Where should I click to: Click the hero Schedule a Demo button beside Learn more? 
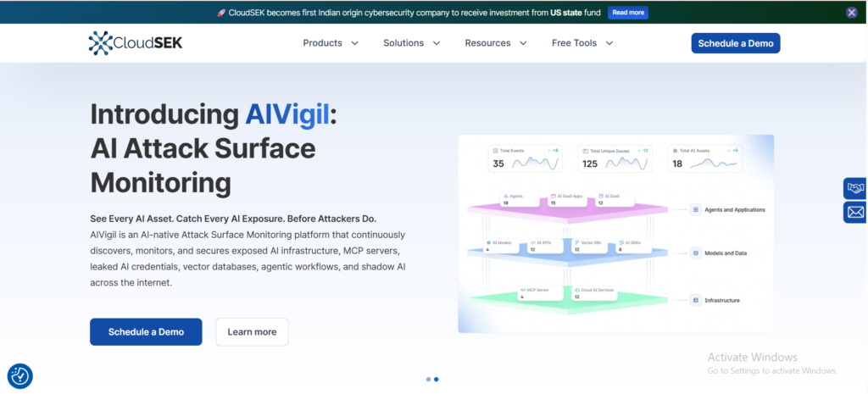(146, 332)
